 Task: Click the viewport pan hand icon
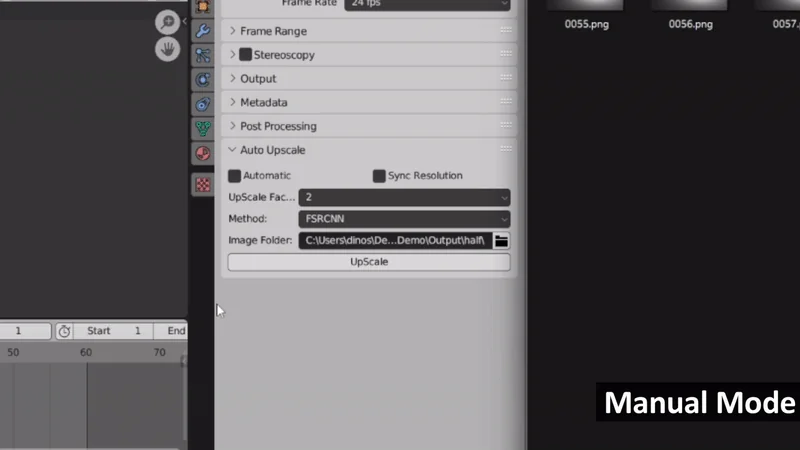[167, 49]
